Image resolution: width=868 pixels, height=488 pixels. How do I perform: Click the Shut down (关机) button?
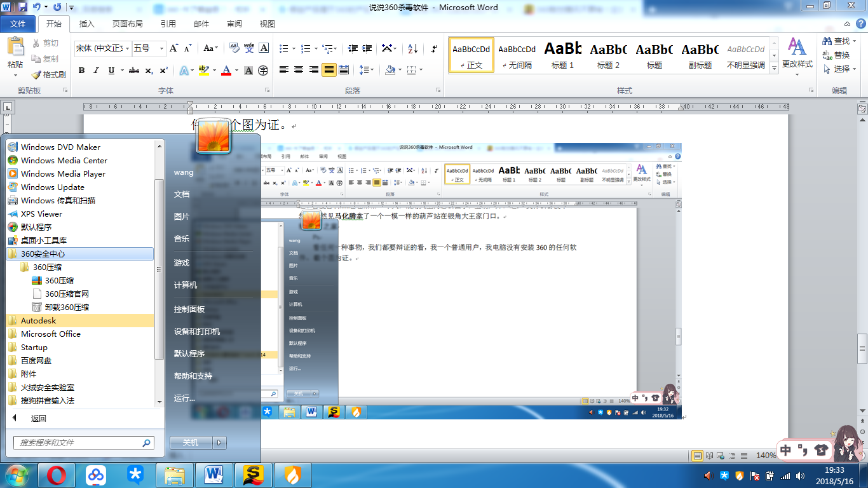coord(191,443)
